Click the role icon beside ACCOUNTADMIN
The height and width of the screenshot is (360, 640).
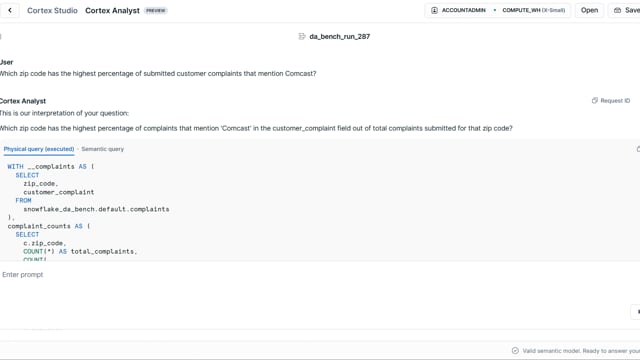click(x=434, y=10)
